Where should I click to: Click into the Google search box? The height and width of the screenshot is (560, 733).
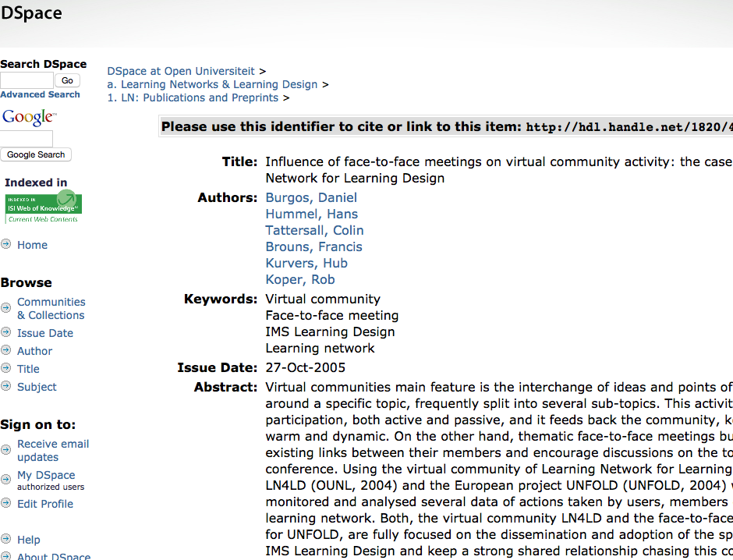point(27,139)
